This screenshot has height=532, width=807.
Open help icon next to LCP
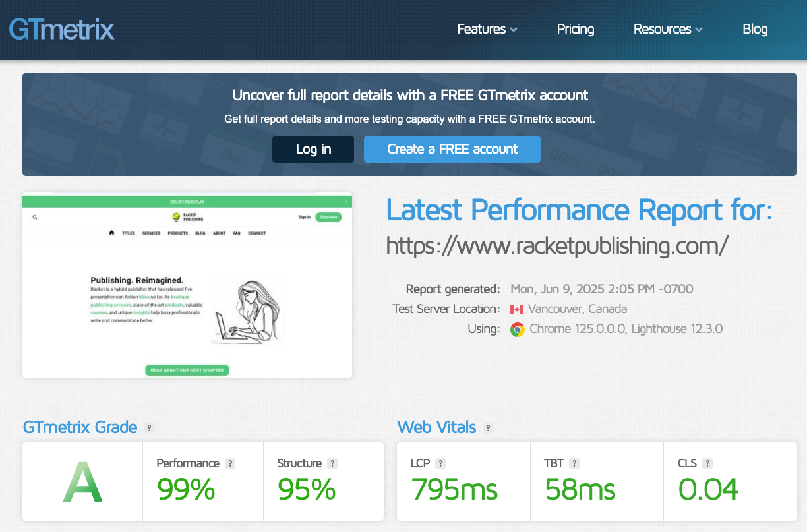[440, 463]
